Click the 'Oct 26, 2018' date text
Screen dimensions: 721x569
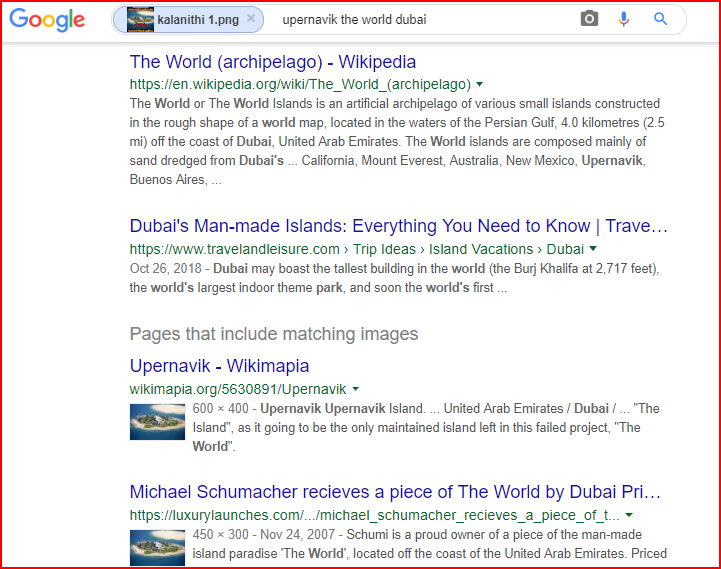click(166, 268)
